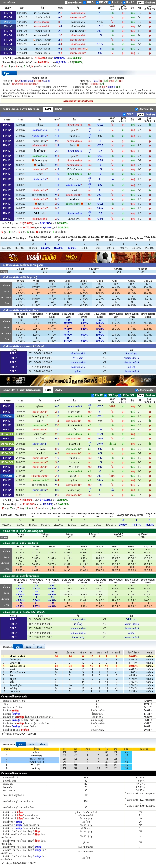Toggle the home-team results checkbox at top
Viewport: 156px width, 868px height.
pos(66,2)
